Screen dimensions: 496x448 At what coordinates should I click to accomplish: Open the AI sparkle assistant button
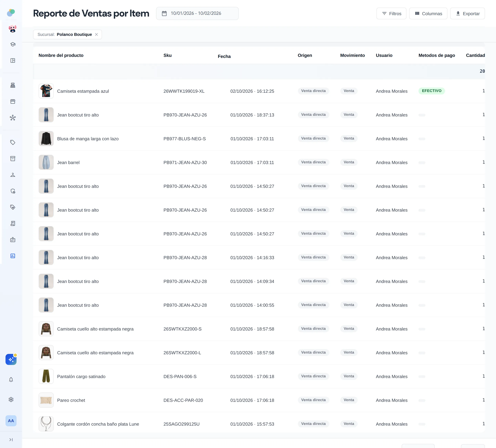(x=11, y=359)
